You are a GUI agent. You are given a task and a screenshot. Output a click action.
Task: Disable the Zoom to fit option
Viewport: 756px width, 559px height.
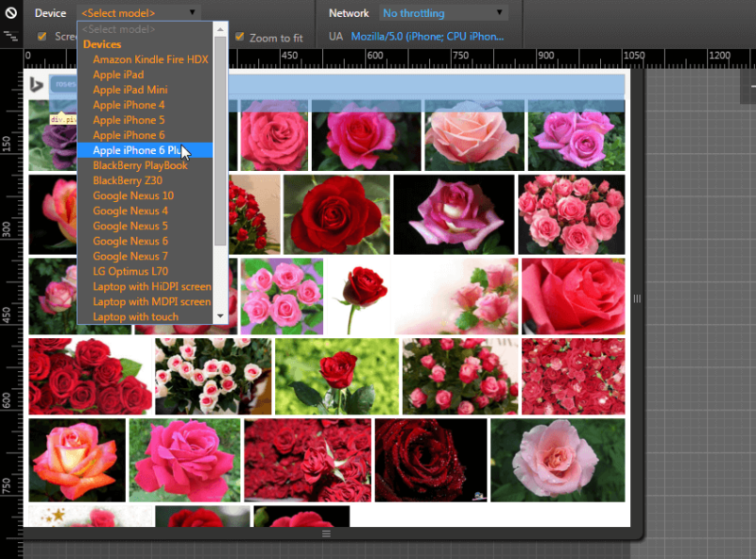pyautogui.click(x=240, y=36)
